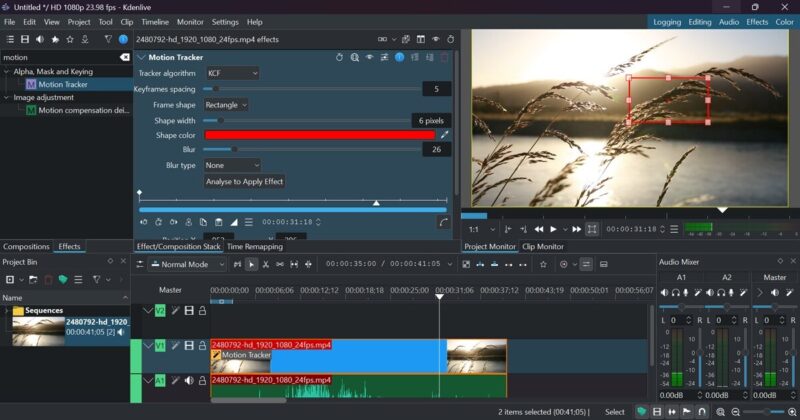
Task: Open keyframe options hamburger menu
Action: 248,222
